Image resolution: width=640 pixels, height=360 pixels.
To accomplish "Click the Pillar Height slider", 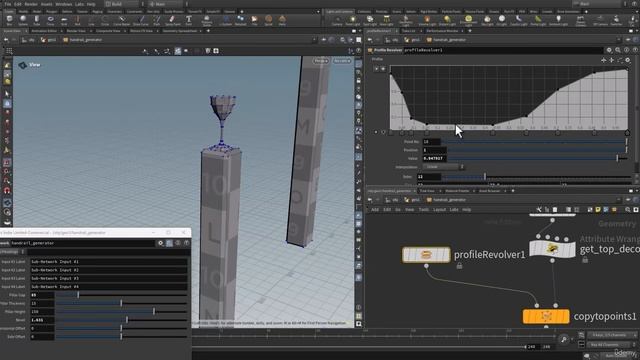I will [x=122, y=311].
